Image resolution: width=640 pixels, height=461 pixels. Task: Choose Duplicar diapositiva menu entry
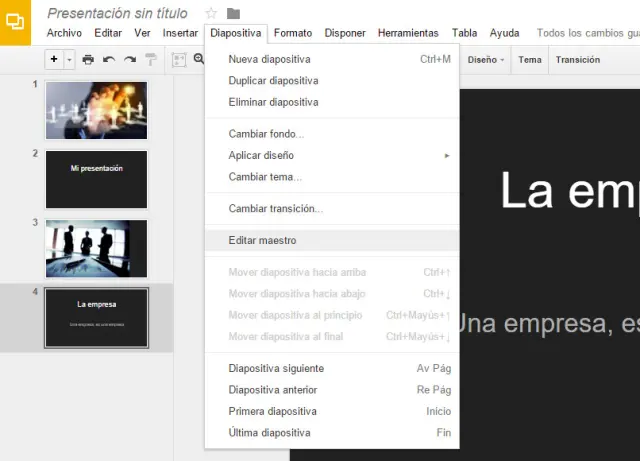point(273,80)
